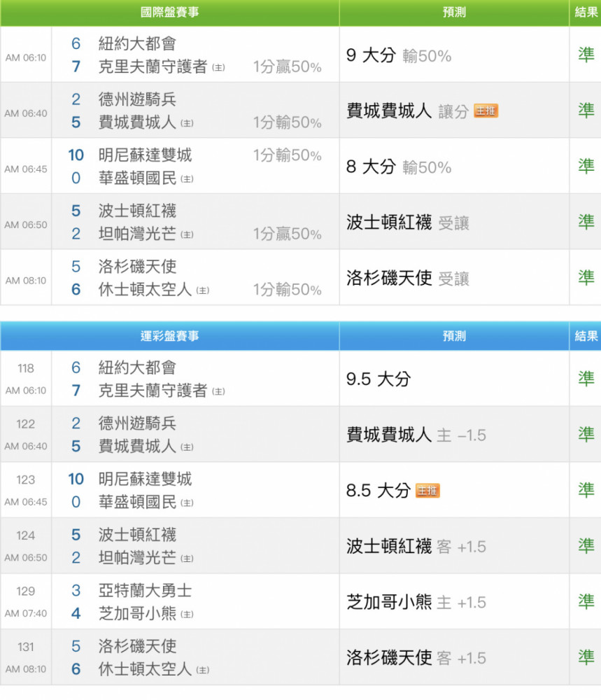
Task: Click the 準 result in game 131 row
Action: [x=586, y=657]
